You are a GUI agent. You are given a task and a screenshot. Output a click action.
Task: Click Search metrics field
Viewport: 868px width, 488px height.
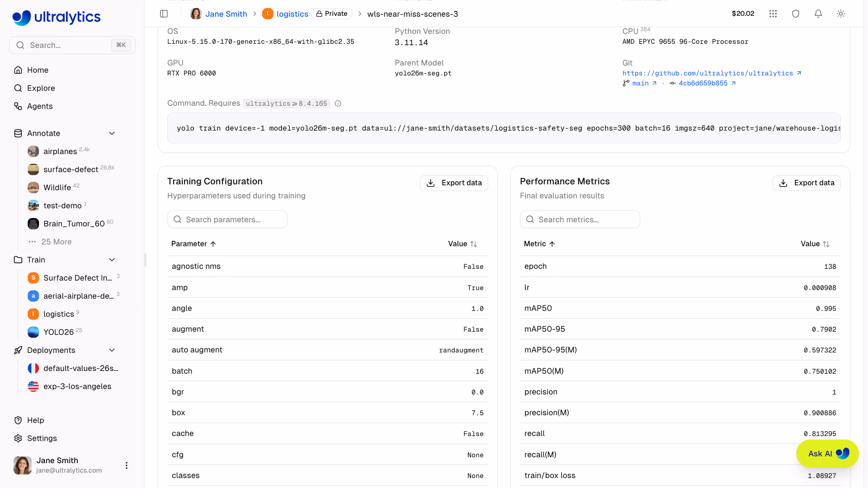[x=580, y=220]
